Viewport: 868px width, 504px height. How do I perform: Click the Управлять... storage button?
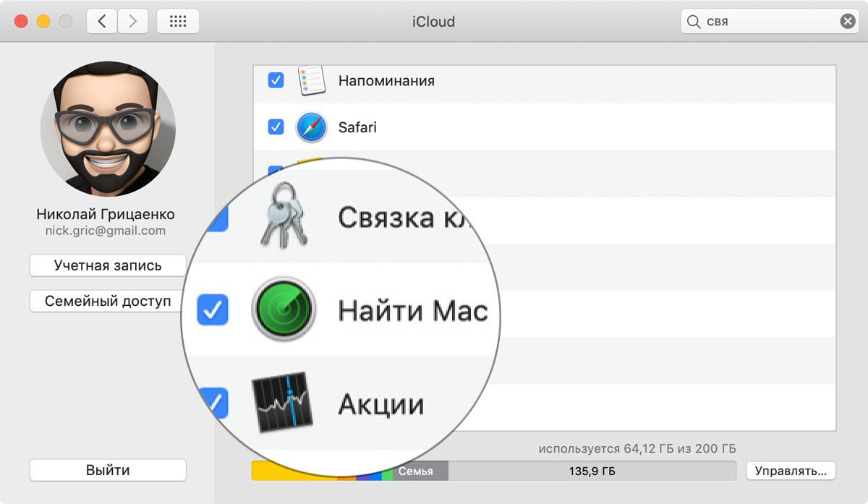(x=791, y=471)
